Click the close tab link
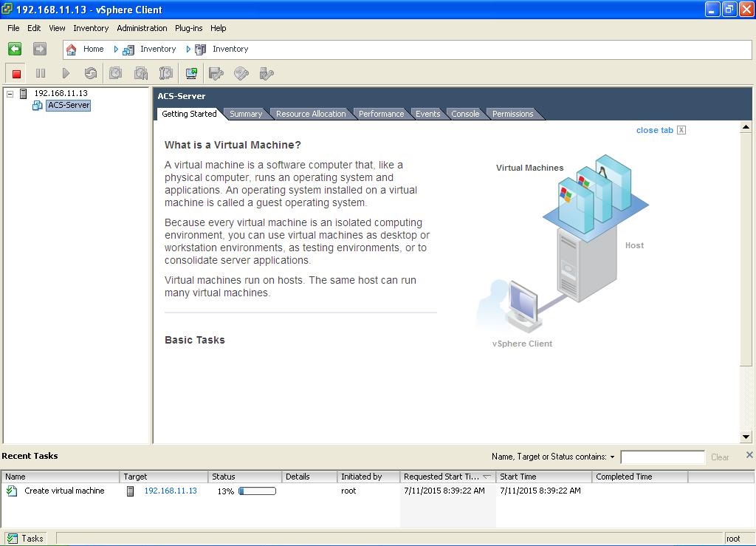This screenshot has width=756, height=546. (654, 130)
